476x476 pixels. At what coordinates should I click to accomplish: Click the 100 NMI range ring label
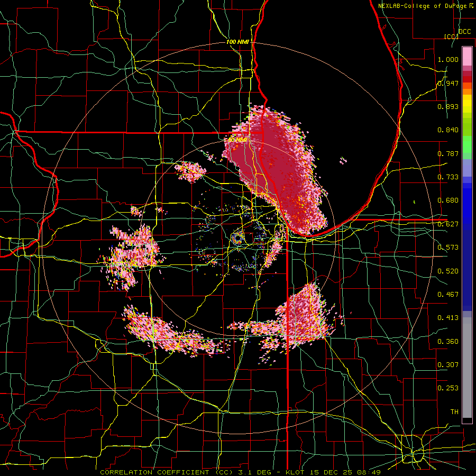[237, 42]
